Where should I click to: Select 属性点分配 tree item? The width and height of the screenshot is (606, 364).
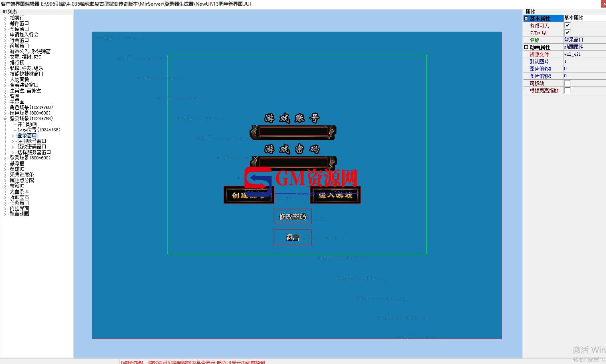coord(22,181)
